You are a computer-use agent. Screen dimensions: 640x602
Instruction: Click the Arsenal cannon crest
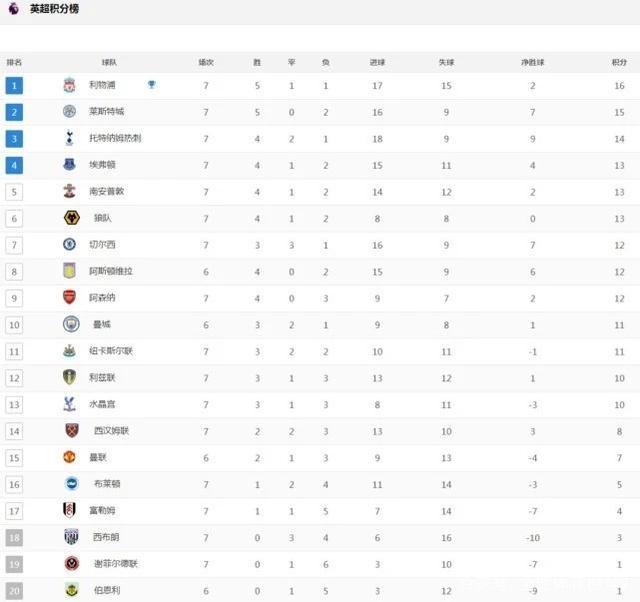(69, 297)
